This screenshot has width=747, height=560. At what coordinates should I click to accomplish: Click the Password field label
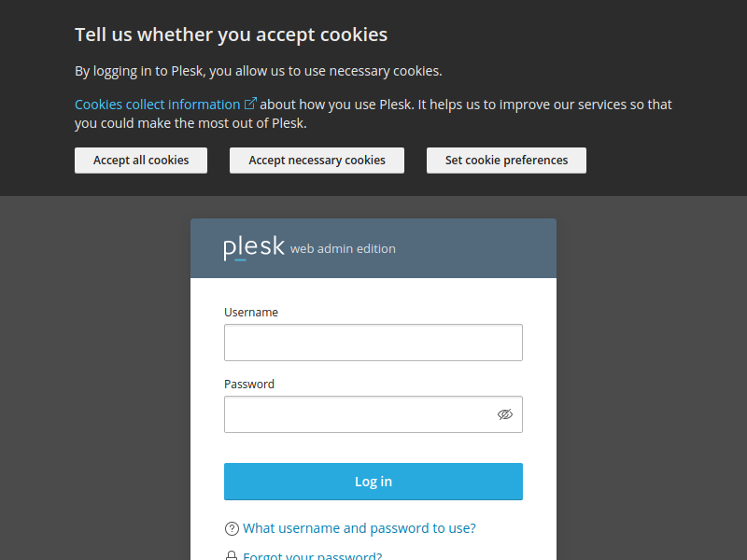click(x=248, y=384)
